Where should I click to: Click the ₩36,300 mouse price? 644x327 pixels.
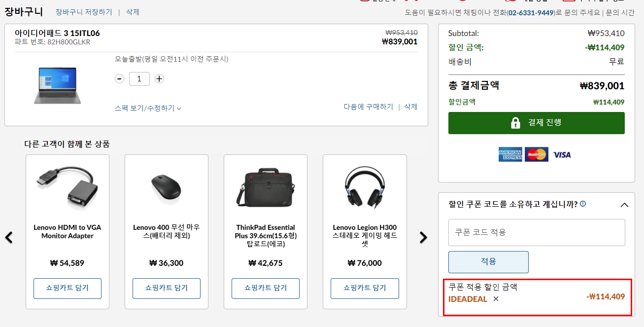[166, 263]
